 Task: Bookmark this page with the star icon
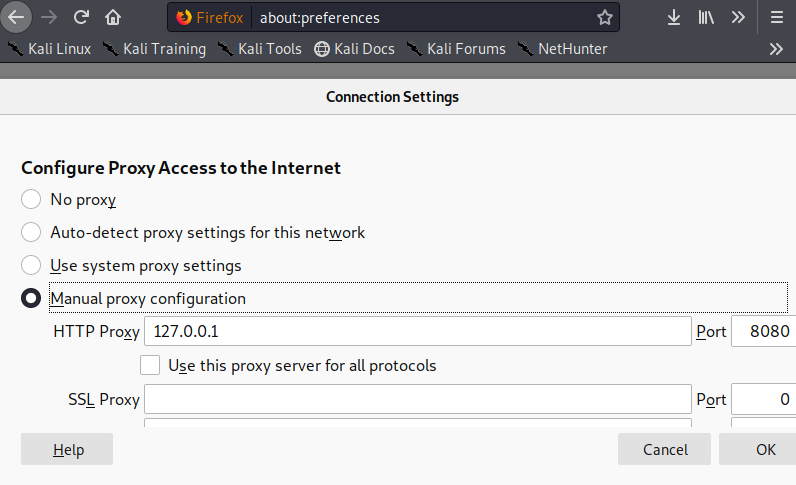tap(604, 17)
